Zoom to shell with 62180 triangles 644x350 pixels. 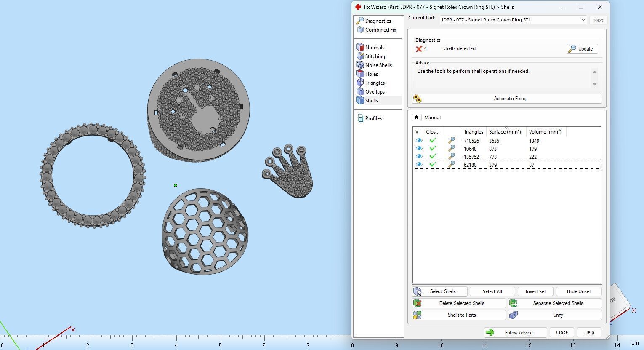[x=451, y=165]
